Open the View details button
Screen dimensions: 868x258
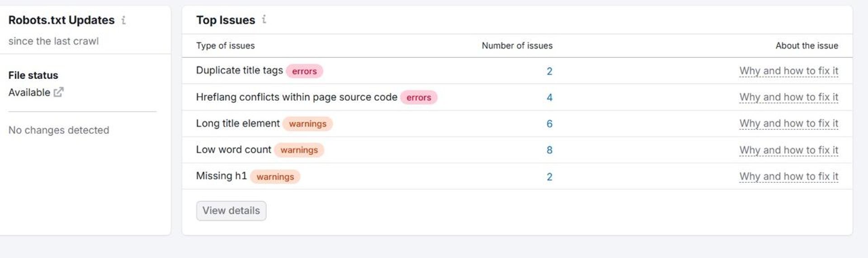click(x=231, y=211)
